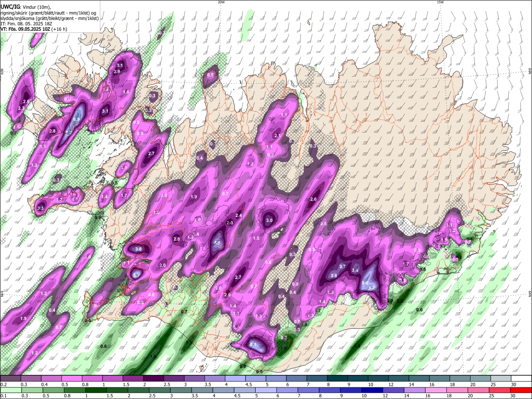Click the 1.6 value in the Westfjords
Viewport: 532px width, 399px height.
click(126, 92)
